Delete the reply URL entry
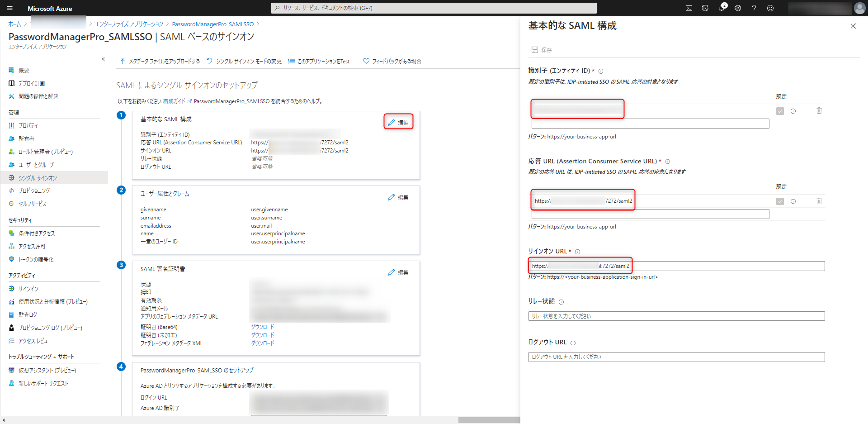Screen dimensions: 868x424 (819, 201)
